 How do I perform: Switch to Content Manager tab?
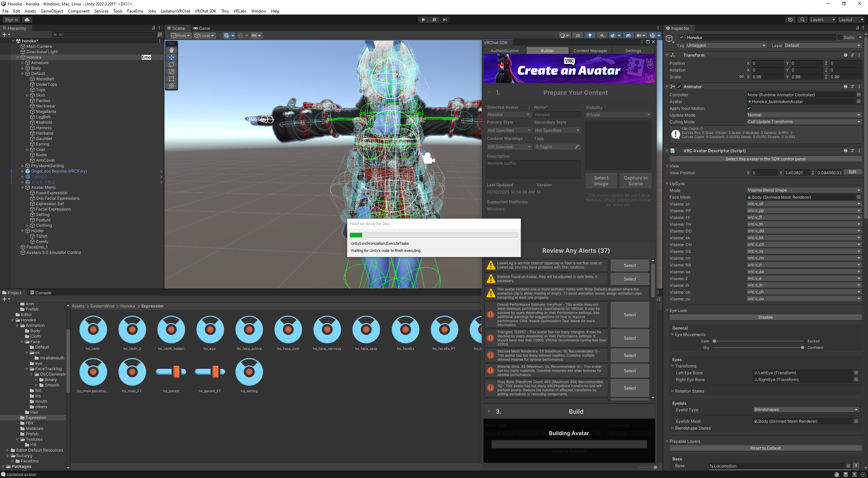[x=590, y=51]
